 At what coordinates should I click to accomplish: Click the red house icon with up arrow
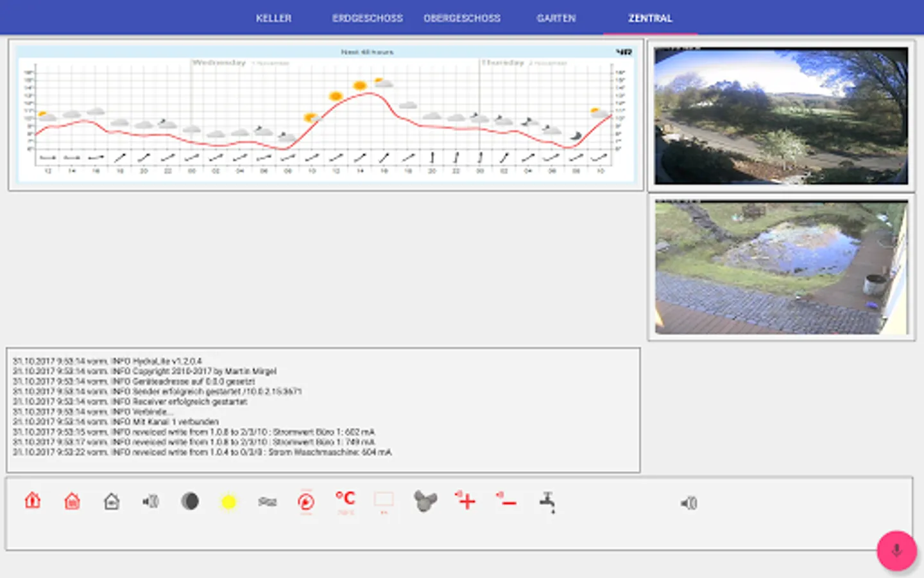point(33,501)
